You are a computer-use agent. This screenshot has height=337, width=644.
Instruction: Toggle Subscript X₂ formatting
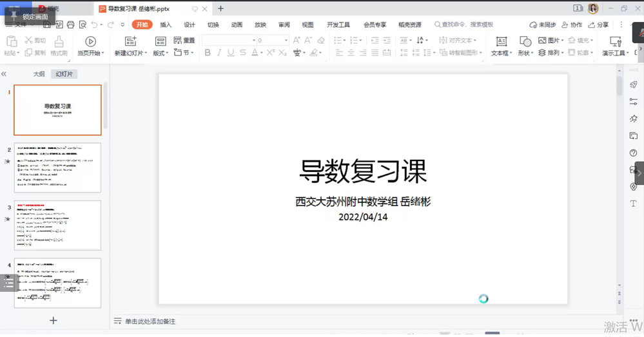point(282,53)
